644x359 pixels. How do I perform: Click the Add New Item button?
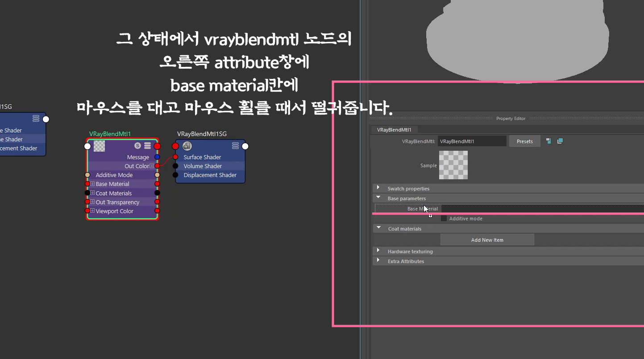pos(487,240)
